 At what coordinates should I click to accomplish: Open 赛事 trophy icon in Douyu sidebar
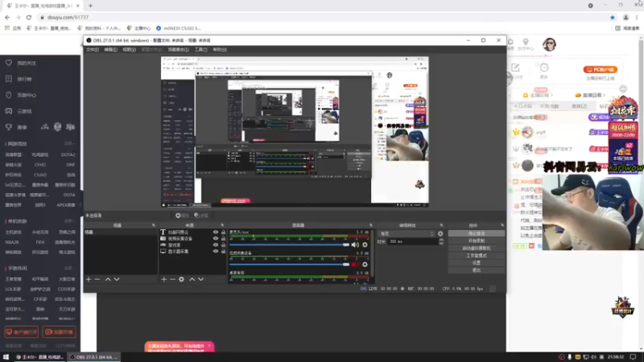click(x=9, y=127)
